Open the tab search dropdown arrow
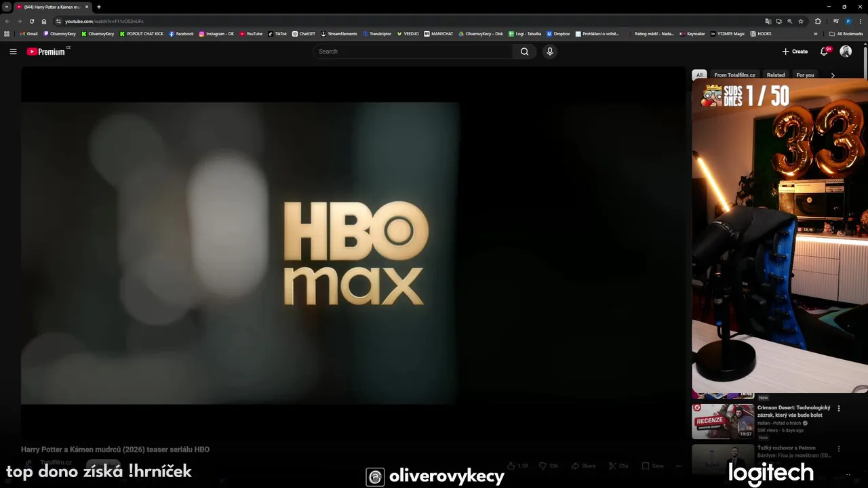 [x=7, y=7]
